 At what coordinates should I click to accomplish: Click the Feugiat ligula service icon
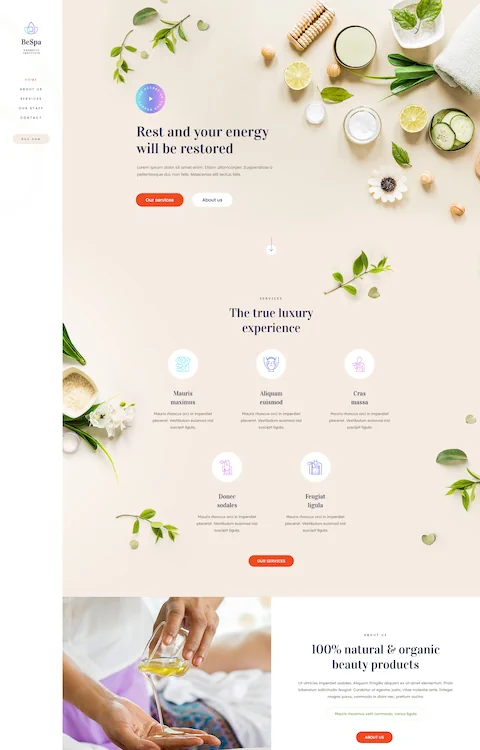click(x=315, y=467)
